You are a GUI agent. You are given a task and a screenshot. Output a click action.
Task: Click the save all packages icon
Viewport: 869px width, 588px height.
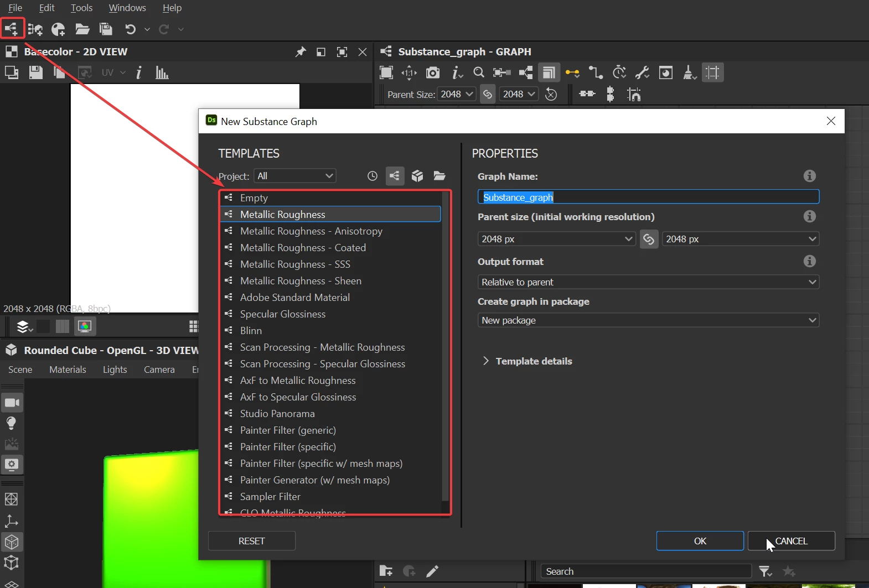click(106, 29)
